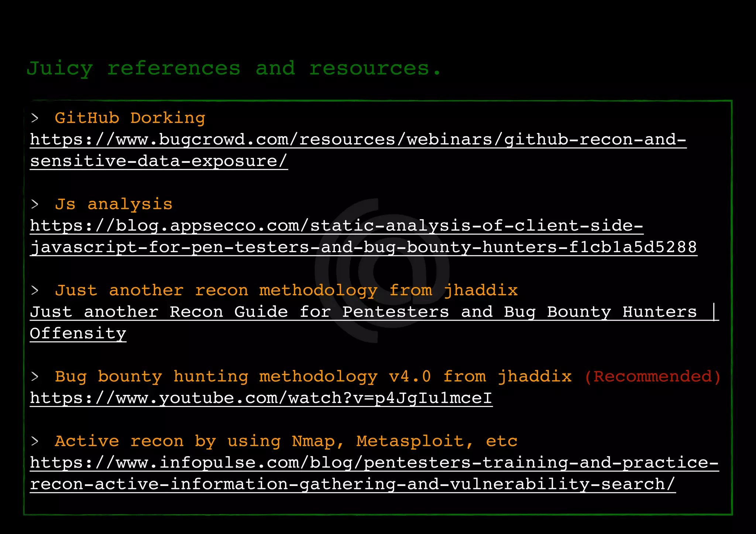Click the red '(Recommended)' label
Viewport: 756px width, 534px height.
653,377
